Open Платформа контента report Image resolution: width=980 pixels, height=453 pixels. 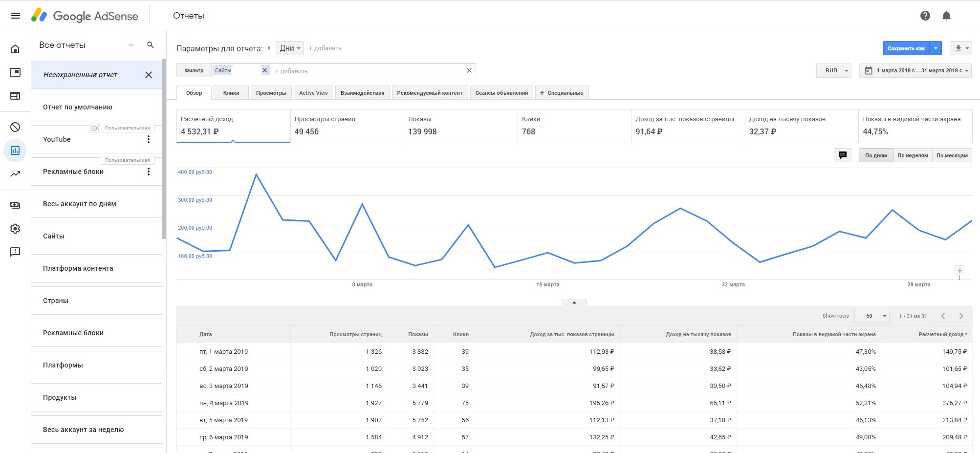click(x=97, y=268)
